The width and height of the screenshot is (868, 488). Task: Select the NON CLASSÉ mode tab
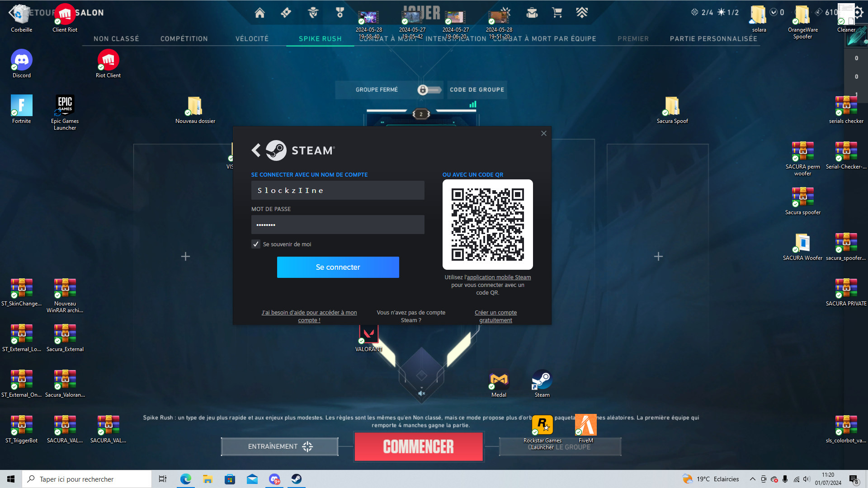point(116,39)
